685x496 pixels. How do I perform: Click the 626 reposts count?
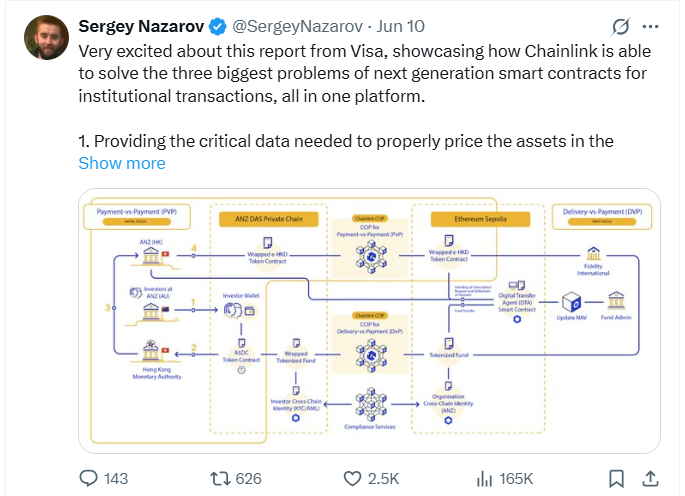pos(248,479)
